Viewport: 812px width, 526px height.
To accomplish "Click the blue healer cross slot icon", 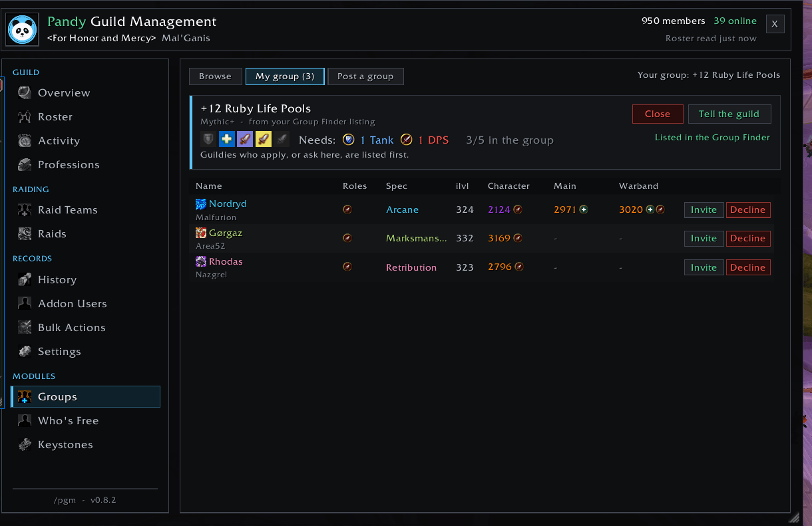I will click(227, 139).
